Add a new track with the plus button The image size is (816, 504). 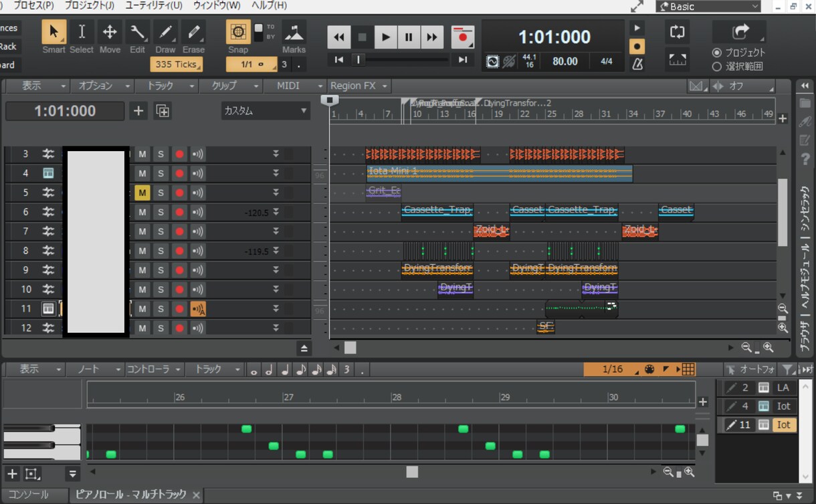click(x=138, y=111)
